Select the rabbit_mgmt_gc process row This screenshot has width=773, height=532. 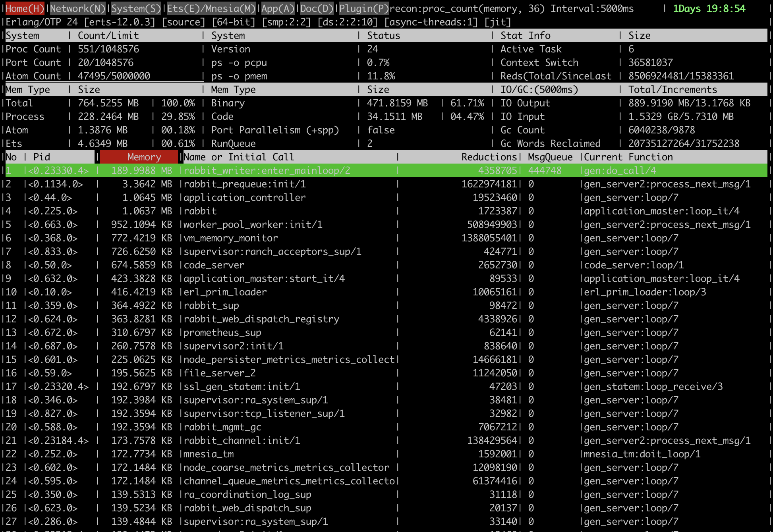click(x=386, y=427)
